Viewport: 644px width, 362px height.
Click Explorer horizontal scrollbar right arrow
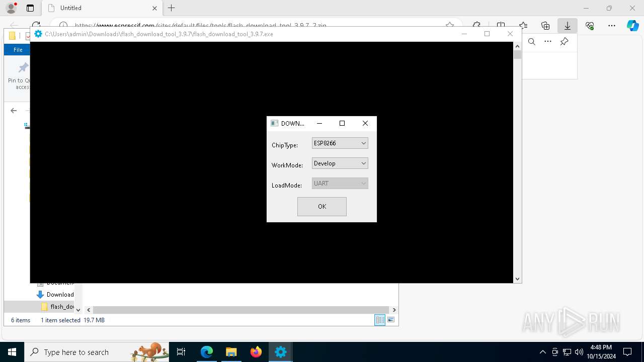point(394,310)
